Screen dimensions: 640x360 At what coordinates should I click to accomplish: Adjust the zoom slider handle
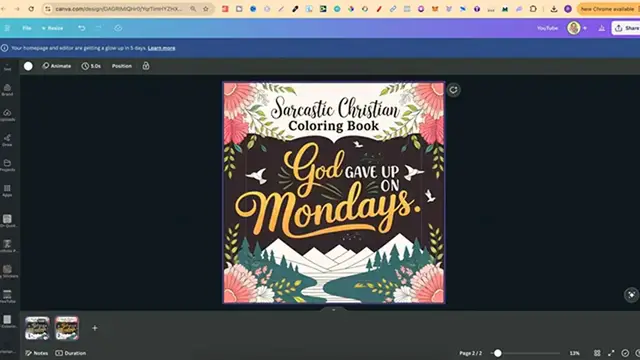[x=498, y=353]
